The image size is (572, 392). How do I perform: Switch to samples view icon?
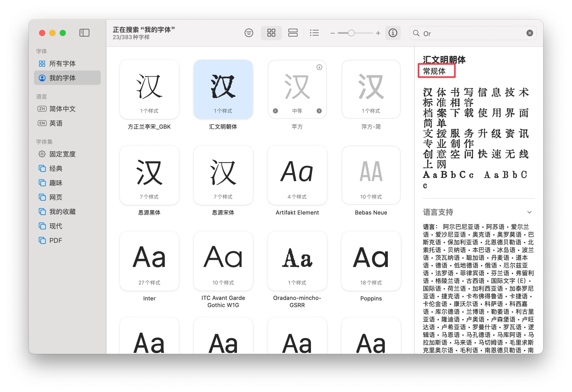293,33
